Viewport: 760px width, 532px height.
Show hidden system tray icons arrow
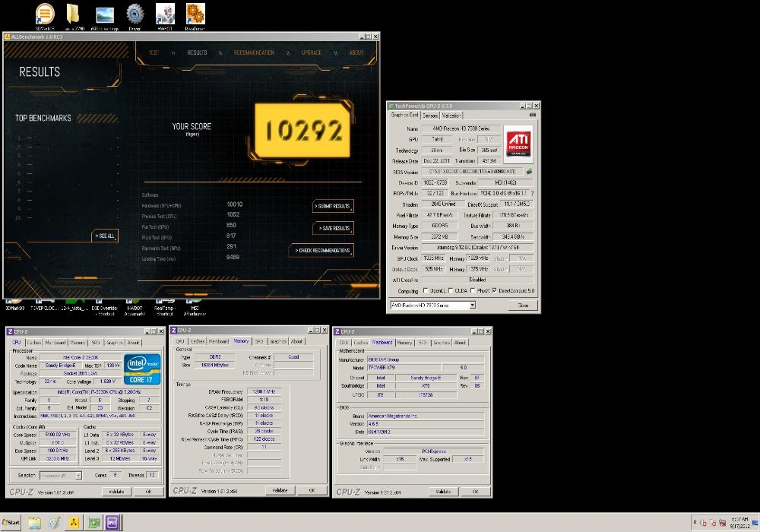(695, 522)
